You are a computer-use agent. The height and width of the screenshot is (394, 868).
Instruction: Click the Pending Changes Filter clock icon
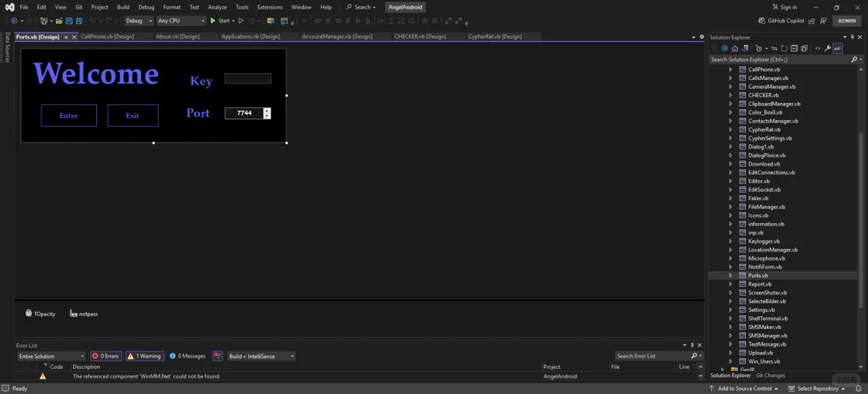pyautogui.click(x=759, y=48)
